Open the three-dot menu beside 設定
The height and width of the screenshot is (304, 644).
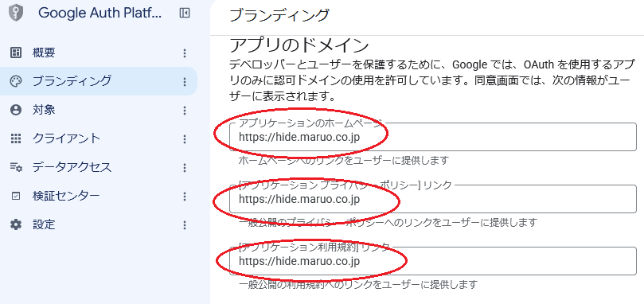pos(185,225)
